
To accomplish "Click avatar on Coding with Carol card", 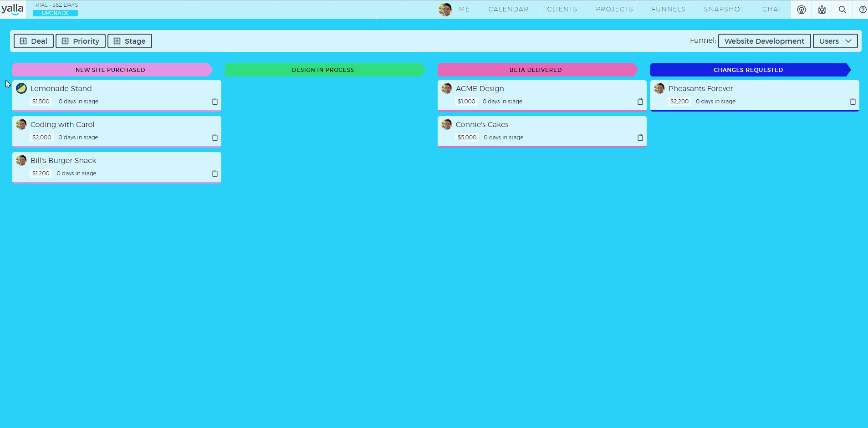I will click(x=21, y=124).
